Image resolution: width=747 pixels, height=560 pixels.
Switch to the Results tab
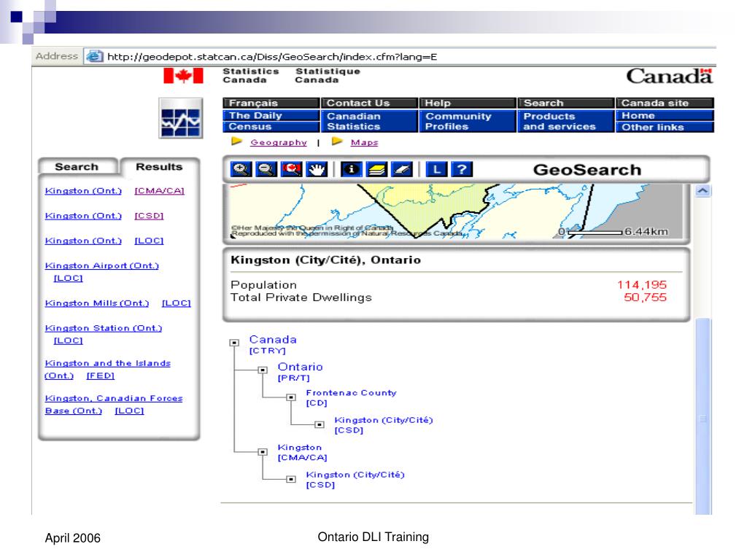(x=159, y=167)
